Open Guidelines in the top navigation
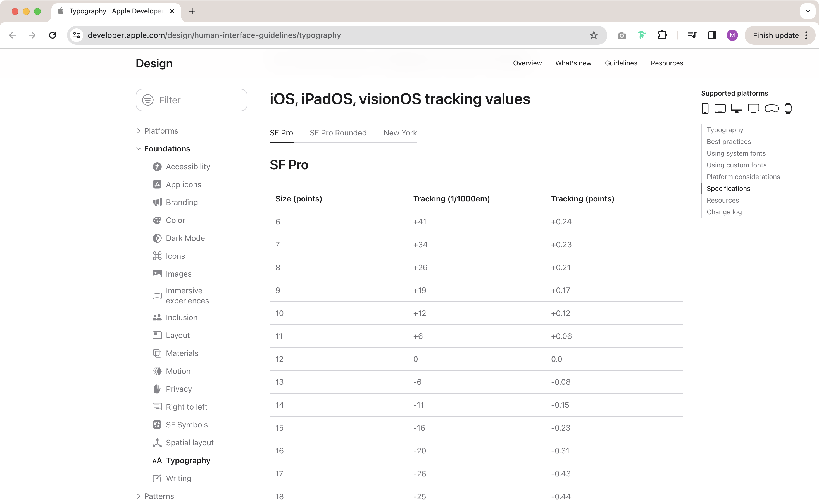The width and height of the screenshot is (819, 504). click(621, 63)
